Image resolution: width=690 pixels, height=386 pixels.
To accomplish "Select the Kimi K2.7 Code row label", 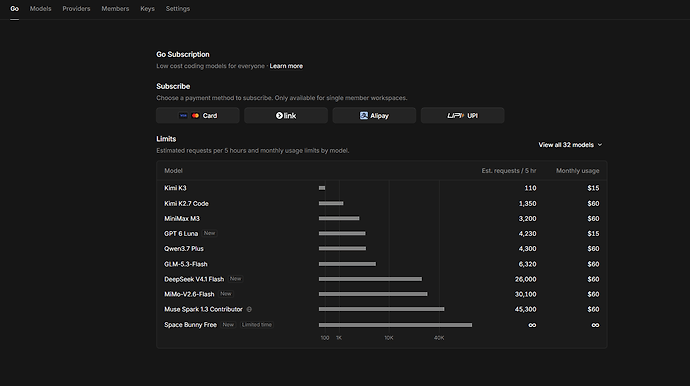I will (186, 203).
